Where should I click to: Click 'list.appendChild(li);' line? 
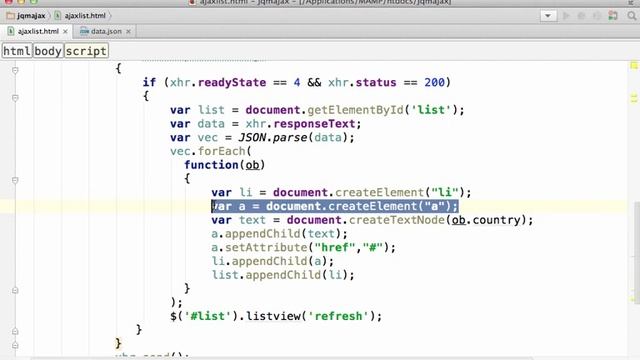point(283,275)
